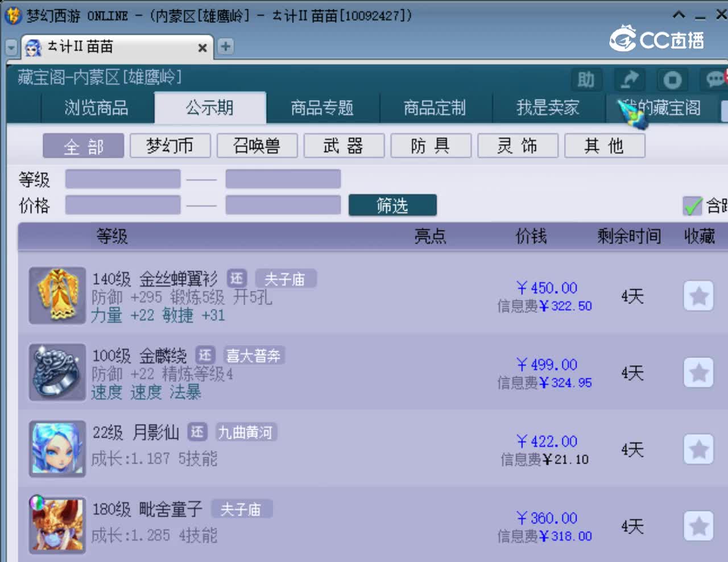Uncheck the green checkbox next to 筛选 row

pos(692,206)
